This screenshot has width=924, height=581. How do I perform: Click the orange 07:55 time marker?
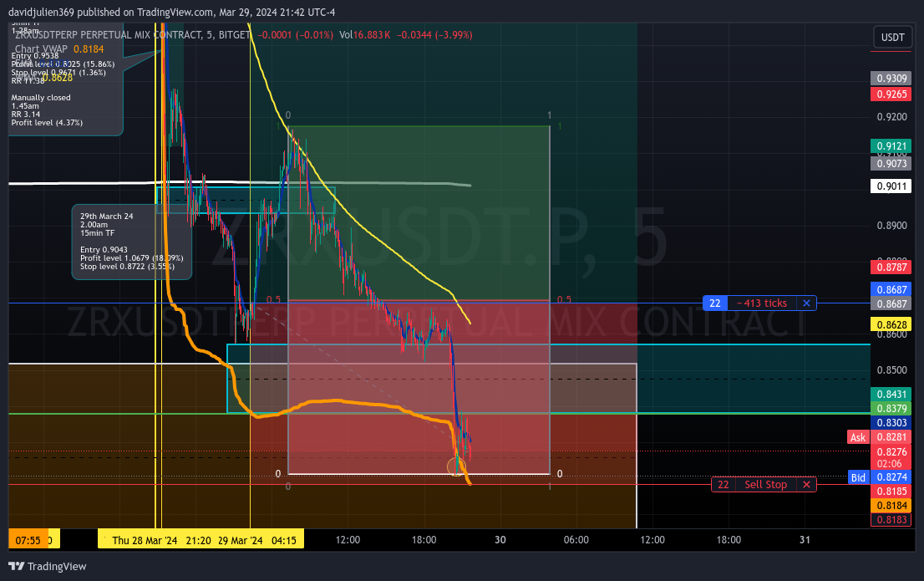(x=28, y=540)
